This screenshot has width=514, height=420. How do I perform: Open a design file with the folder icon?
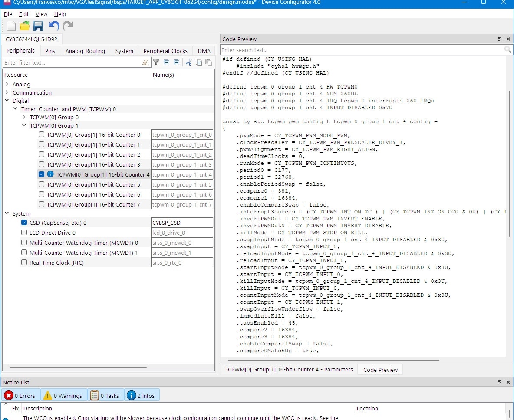tap(25, 26)
